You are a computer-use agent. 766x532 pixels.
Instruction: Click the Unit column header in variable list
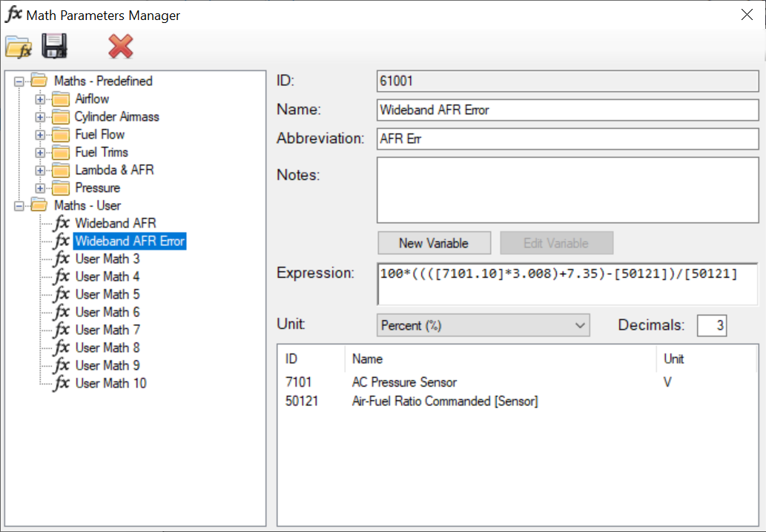(707, 359)
